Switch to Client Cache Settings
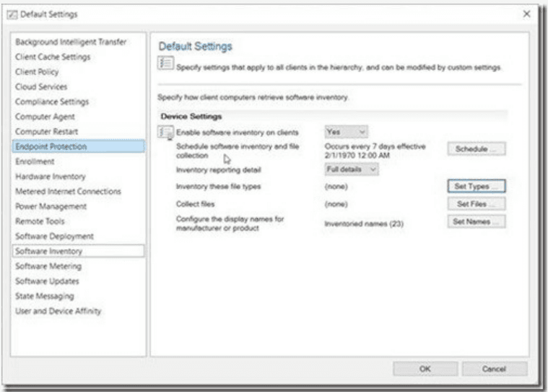Screen dimensions: 548x392 pos(53,57)
